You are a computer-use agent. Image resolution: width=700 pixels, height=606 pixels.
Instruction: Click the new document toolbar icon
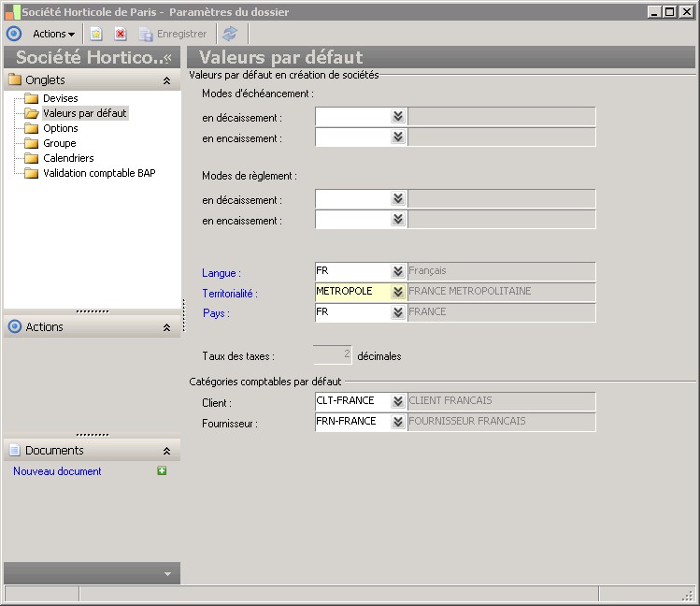[x=95, y=34]
